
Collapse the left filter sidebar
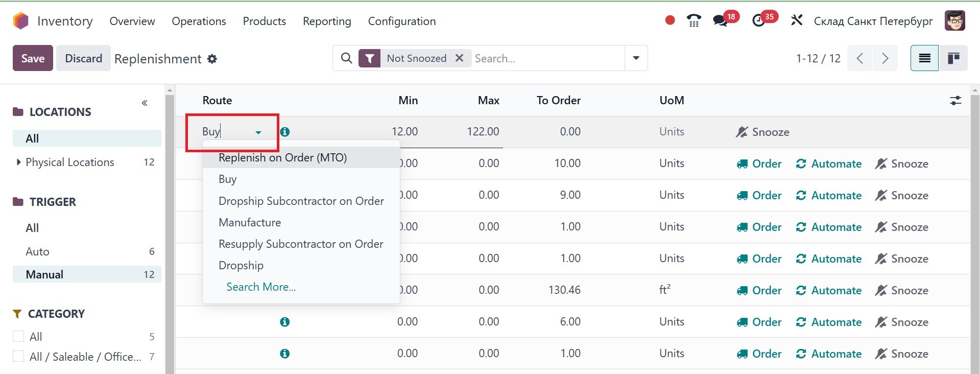coord(145,103)
